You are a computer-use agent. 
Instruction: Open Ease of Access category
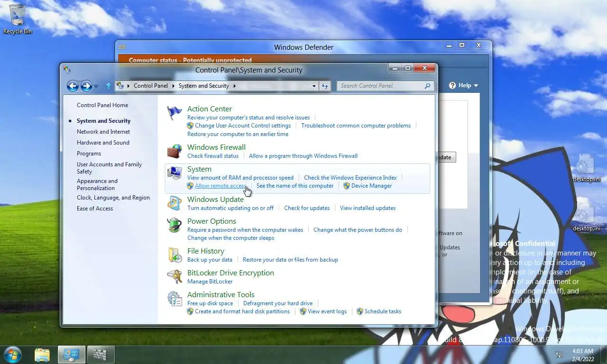coord(95,209)
